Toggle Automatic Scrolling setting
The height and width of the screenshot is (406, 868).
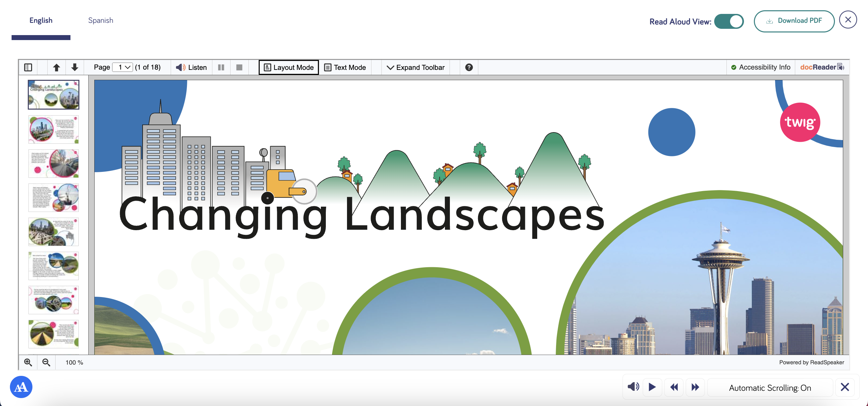pos(770,387)
